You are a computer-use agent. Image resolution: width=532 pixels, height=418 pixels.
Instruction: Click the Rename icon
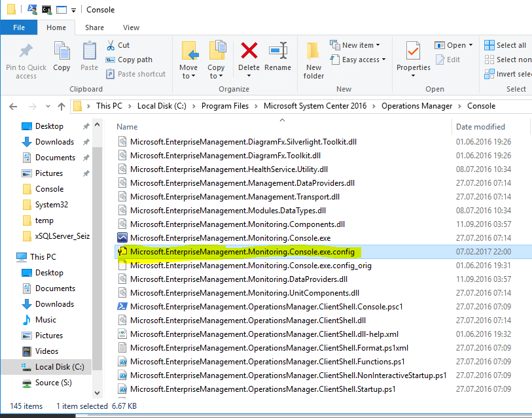(x=278, y=50)
